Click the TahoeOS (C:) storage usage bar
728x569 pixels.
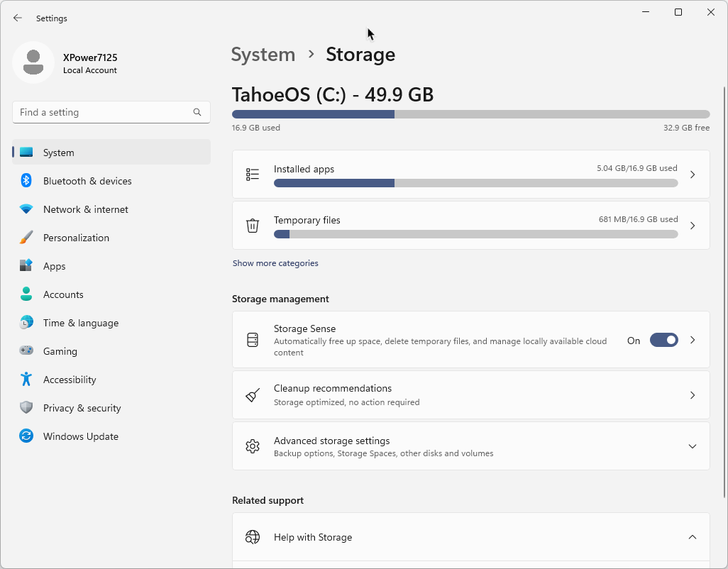(x=470, y=114)
